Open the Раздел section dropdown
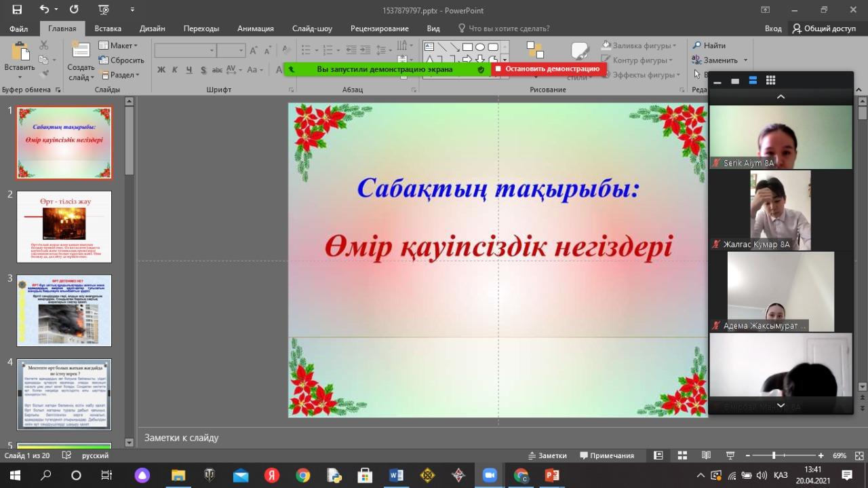The height and width of the screenshot is (488, 868). (x=120, y=75)
